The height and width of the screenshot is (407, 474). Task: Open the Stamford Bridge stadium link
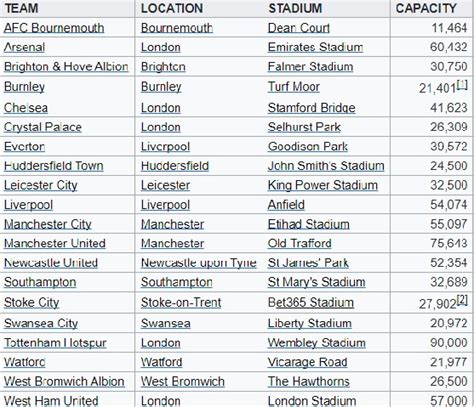pyautogui.click(x=311, y=108)
